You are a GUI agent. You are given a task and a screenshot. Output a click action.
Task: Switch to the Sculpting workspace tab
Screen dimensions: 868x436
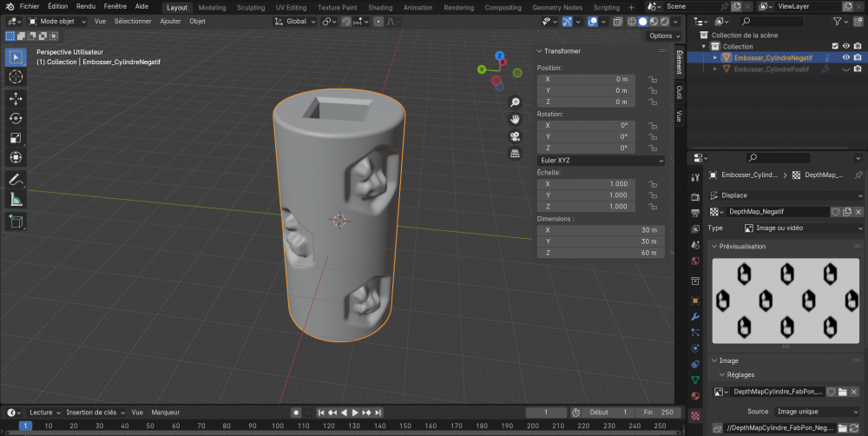coord(250,7)
